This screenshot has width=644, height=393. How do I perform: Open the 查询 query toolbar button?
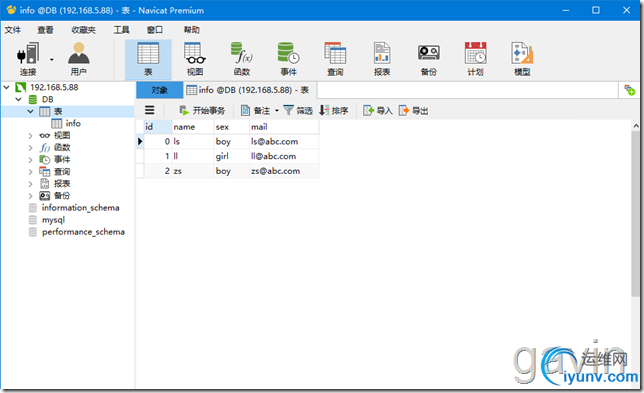(335, 59)
